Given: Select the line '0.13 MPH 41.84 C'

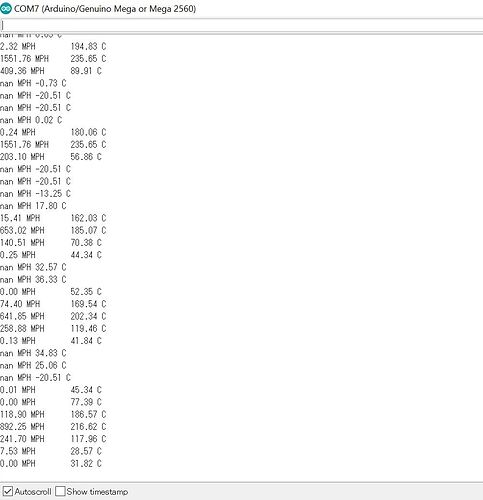Looking at the screenshot, I should point(51,341).
